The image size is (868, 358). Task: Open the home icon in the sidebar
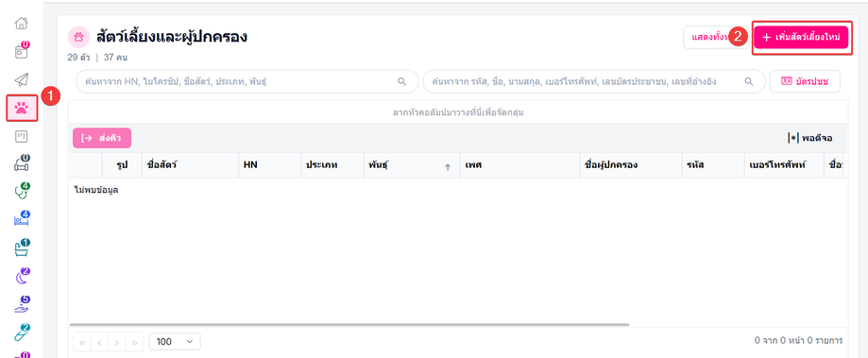(x=21, y=24)
